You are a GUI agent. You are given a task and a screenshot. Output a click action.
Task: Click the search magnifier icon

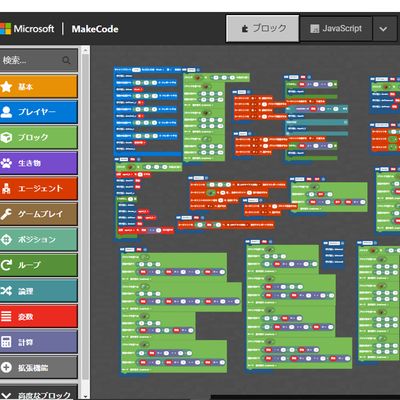[66, 60]
